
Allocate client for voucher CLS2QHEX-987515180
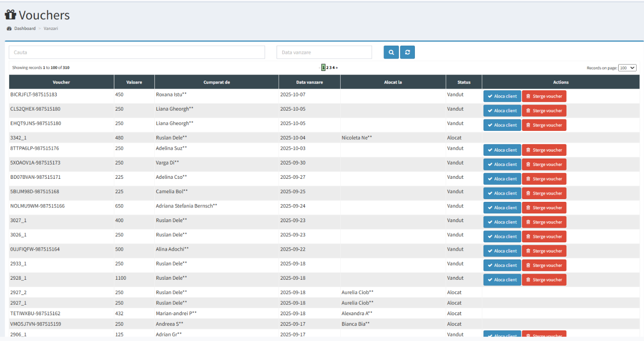click(502, 111)
